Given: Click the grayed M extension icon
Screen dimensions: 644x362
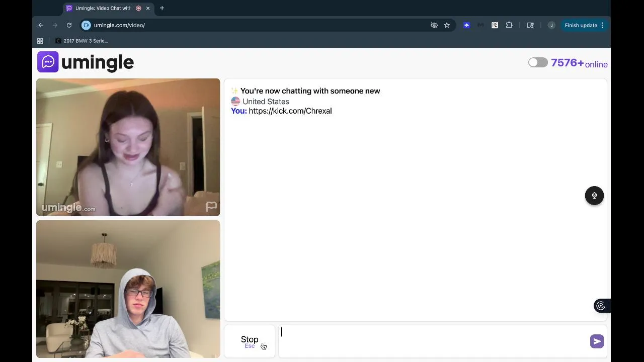Looking at the screenshot, I should (x=480, y=25).
